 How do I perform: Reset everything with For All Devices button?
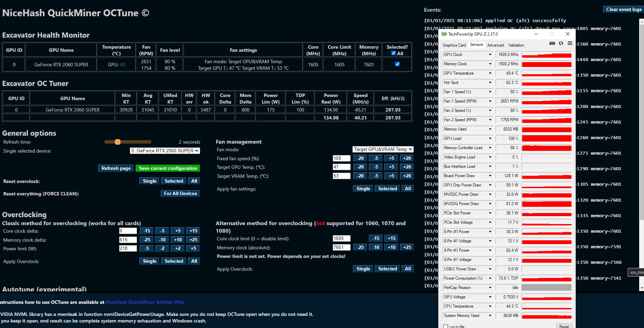coord(180,193)
